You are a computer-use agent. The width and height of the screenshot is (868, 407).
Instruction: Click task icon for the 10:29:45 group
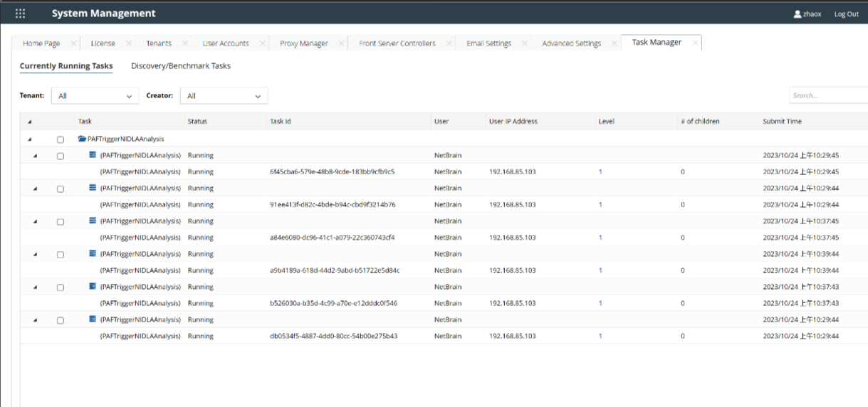92,154
